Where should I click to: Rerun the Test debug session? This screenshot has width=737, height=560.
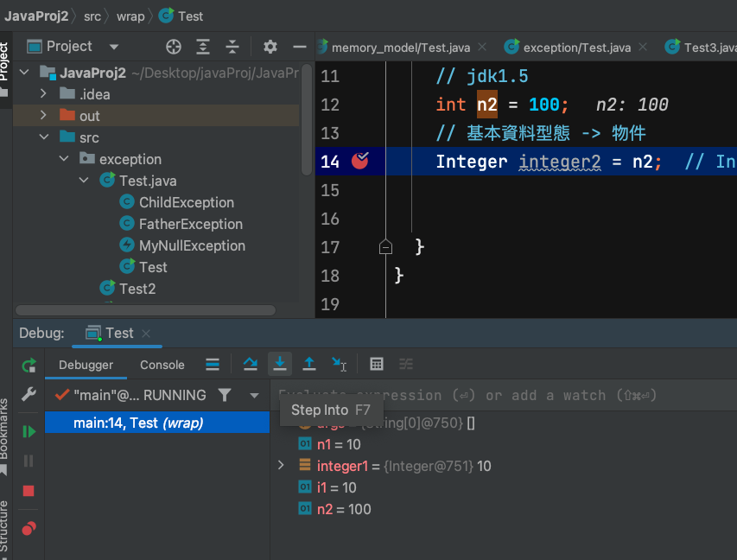(29, 366)
